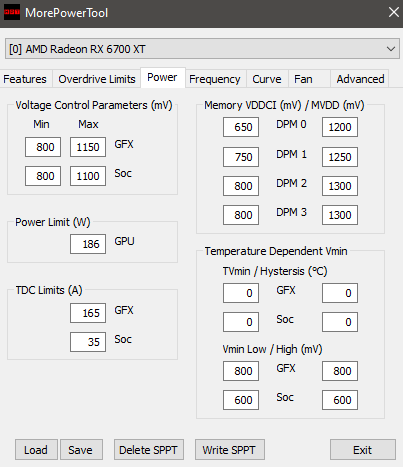
Task: Click Write SPPT button
Action: pos(230,450)
